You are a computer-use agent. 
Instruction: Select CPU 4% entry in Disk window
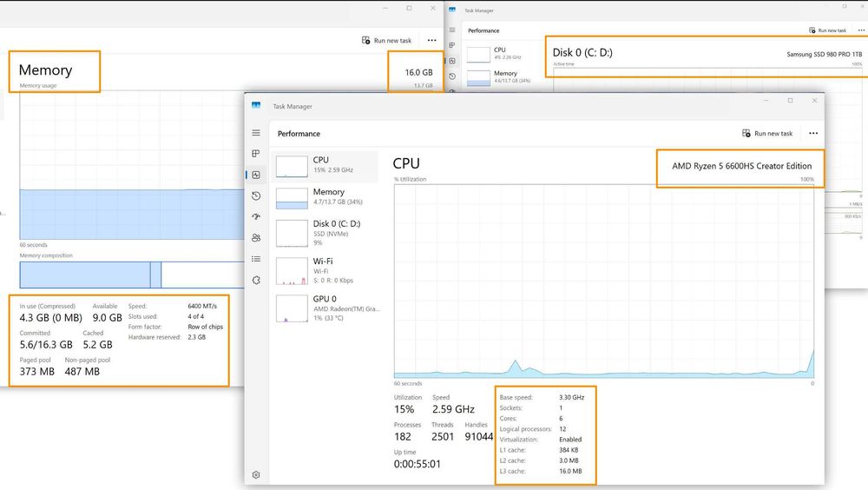click(x=502, y=54)
